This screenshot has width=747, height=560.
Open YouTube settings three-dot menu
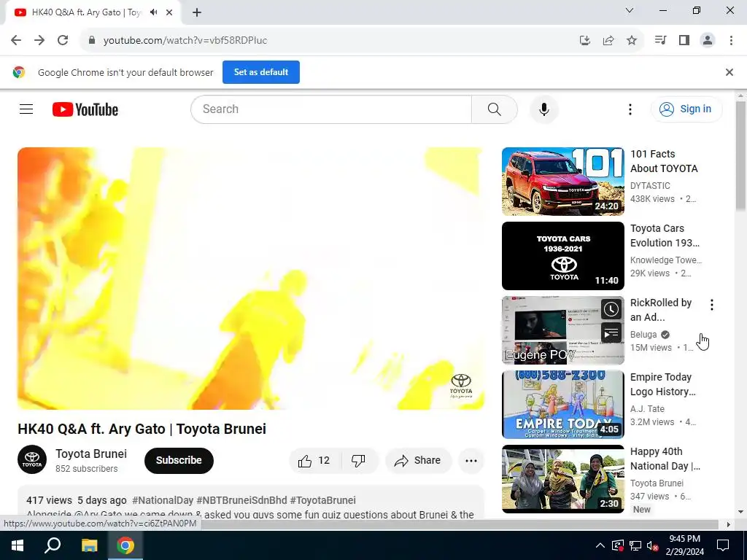(630, 109)
